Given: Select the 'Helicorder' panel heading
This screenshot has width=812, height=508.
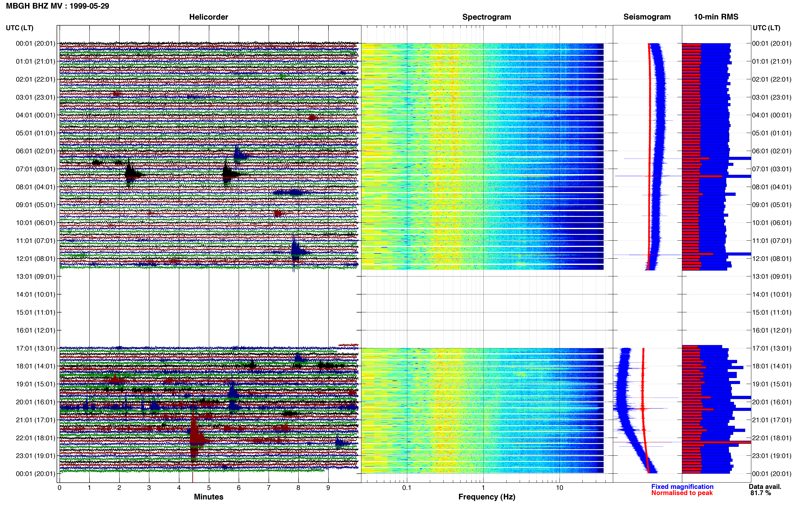Looking at the screenshot, I should click(x=209, y=17).
